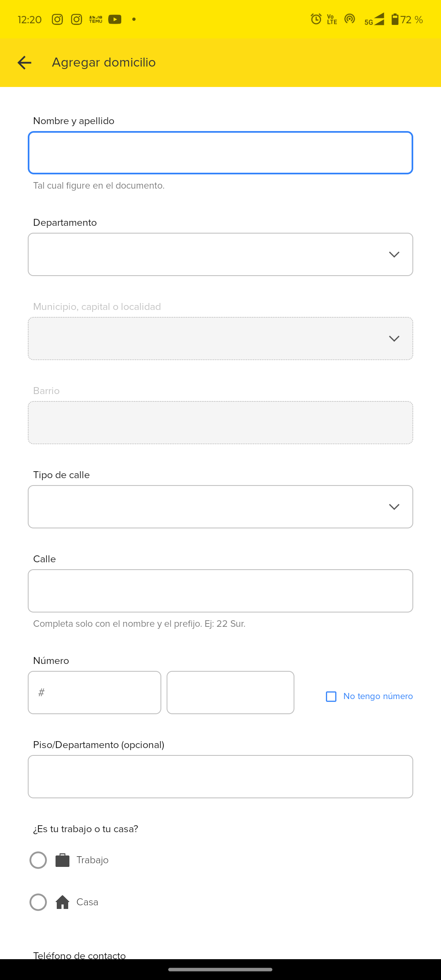Tap the 'No tengo número' link text
The width and height of the screenshot is (441, 980).
(x=378, y=696)
